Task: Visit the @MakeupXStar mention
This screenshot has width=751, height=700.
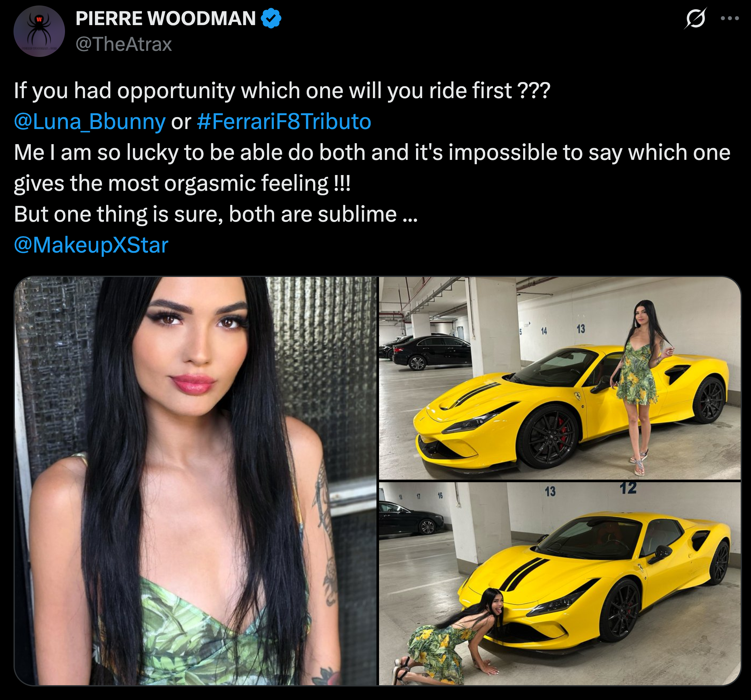Action: click(x=91, y=245)
